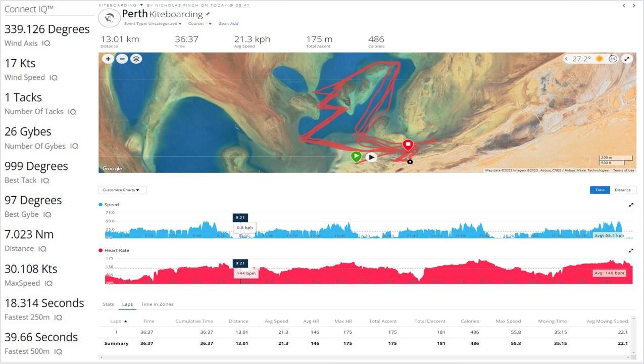Zoom in on the activity map

[x=108, y=59]
